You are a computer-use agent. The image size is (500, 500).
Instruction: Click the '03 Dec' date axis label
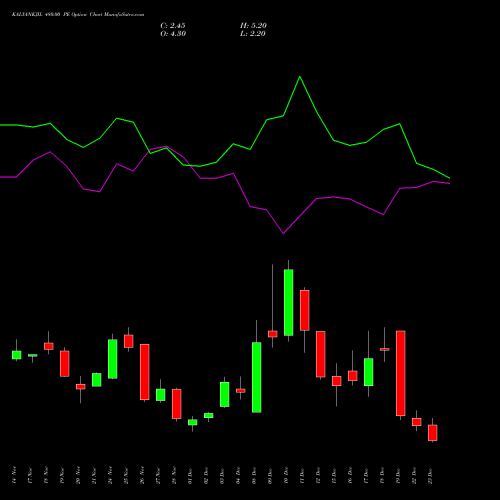[222, 475]
